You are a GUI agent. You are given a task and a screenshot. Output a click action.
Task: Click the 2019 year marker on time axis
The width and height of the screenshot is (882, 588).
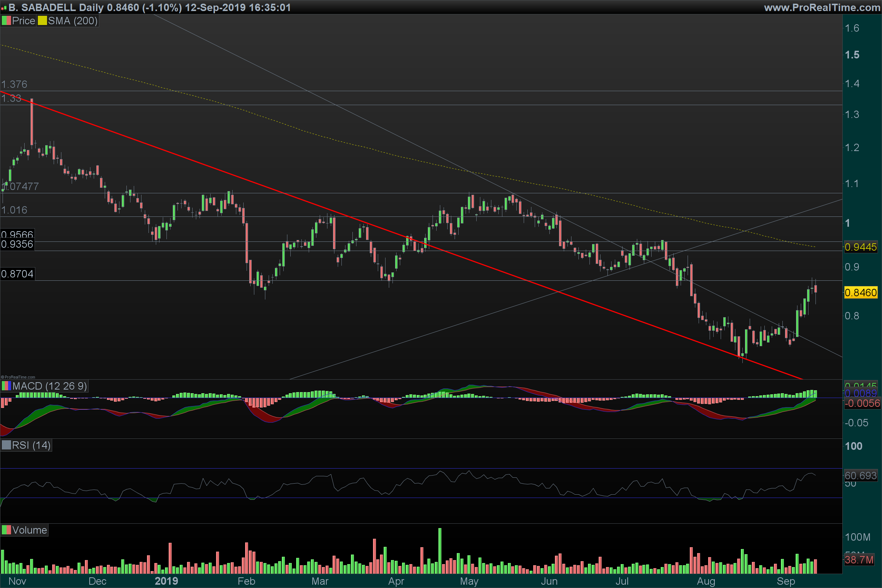pos(166,581)
